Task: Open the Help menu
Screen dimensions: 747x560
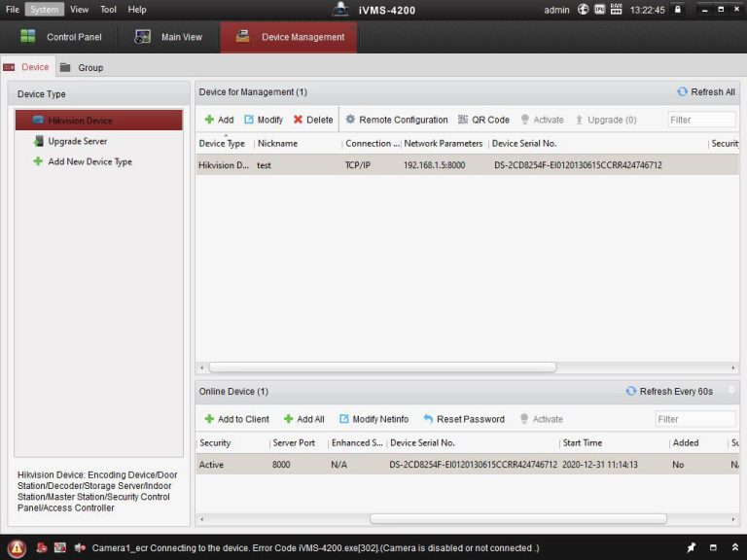Action: 137,9
